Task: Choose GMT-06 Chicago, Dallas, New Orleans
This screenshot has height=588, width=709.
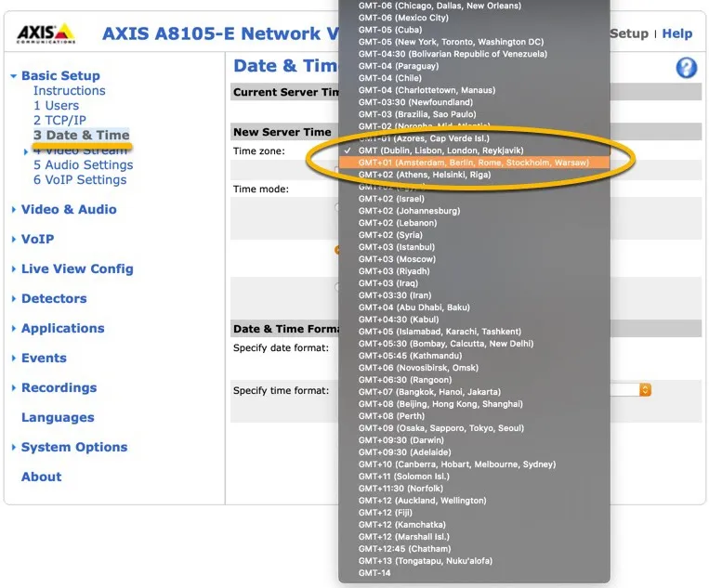Action: click(474, 6)
